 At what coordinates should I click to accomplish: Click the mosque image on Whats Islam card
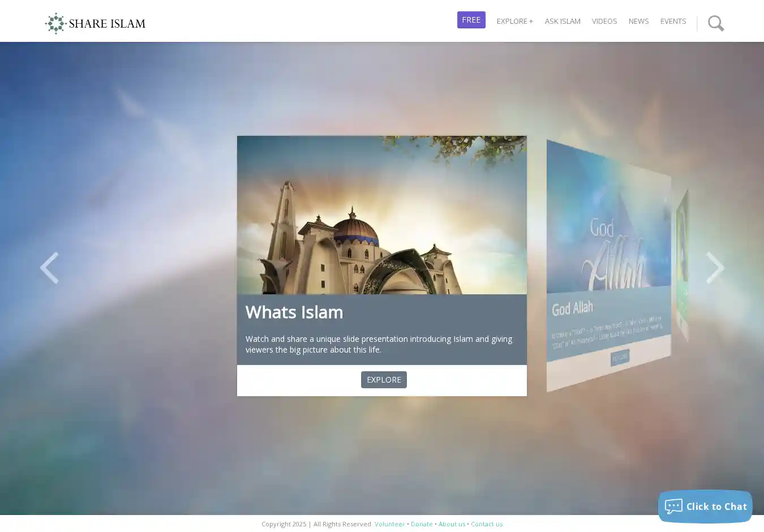point(381,215)
